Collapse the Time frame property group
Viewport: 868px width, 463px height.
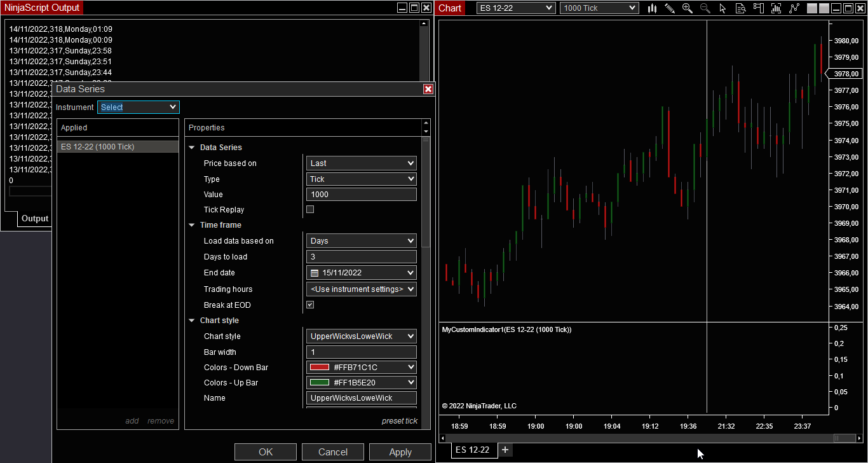click(192, 225)
